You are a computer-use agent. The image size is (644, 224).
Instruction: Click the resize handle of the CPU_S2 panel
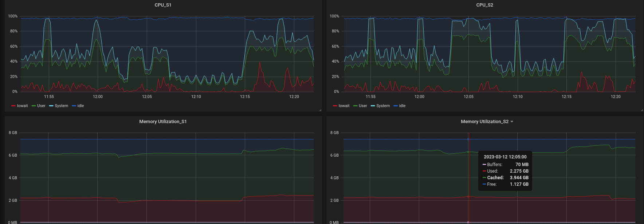pos(642,110)
